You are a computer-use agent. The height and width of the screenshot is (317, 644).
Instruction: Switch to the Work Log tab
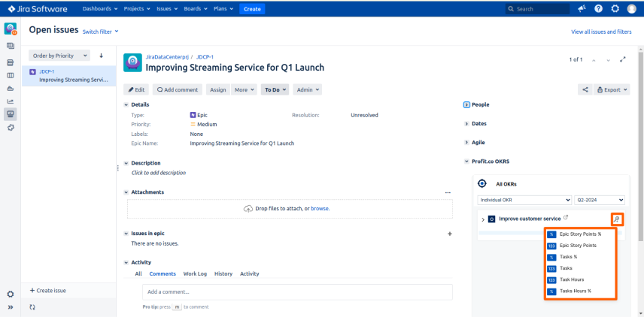(195, 274)
